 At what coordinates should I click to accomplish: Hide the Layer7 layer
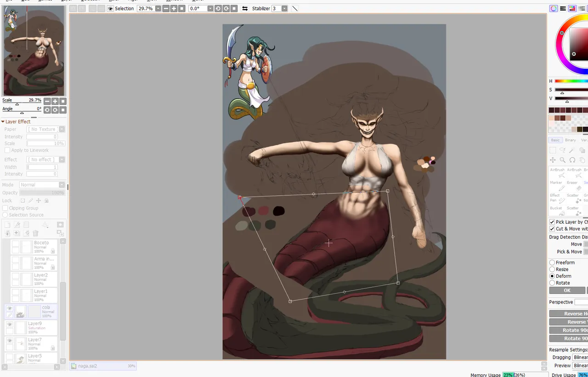(x=10, y=341)
